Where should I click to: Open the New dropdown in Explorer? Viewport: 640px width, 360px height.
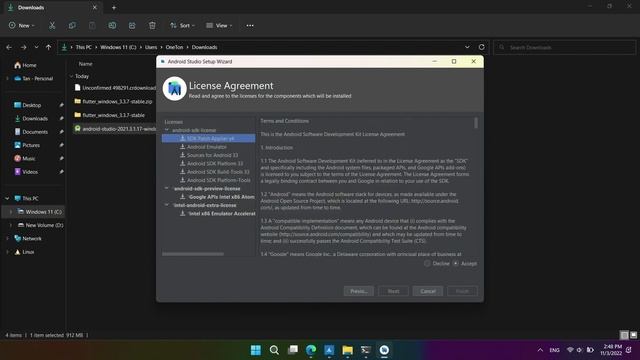point(22,25)
